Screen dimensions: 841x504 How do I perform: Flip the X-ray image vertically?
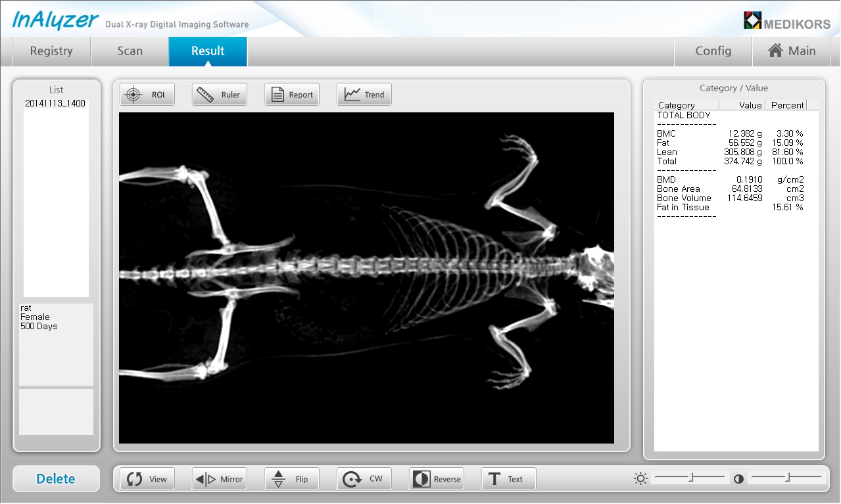(x=292, y=479)
